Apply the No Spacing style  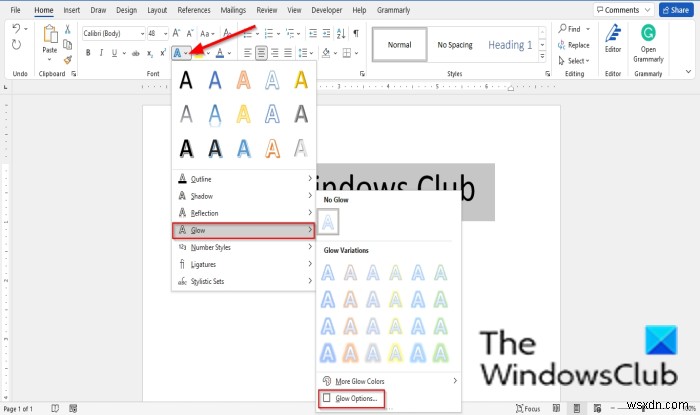[455, 45]
